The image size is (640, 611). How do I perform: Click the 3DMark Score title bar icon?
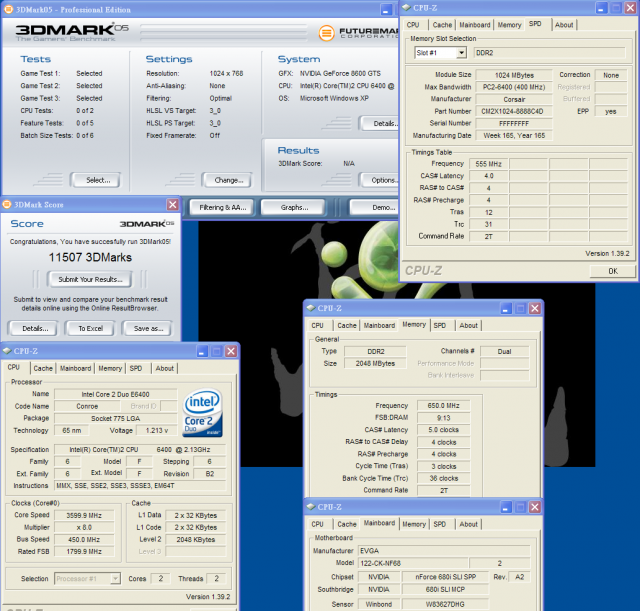coord(7,204)
